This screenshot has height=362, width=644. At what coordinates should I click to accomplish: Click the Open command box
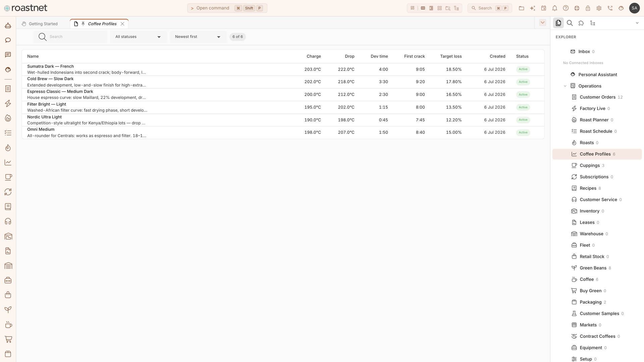pos(227,8)
